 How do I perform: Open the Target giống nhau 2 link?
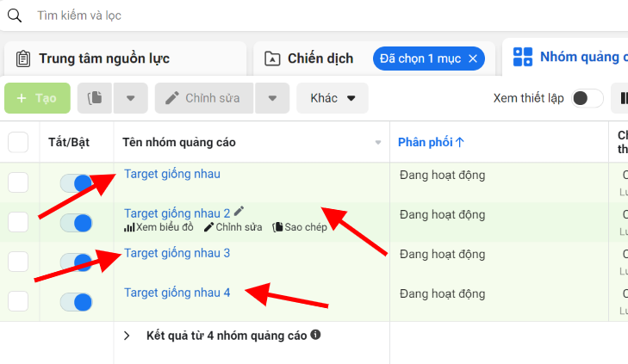tap(177, 213)
